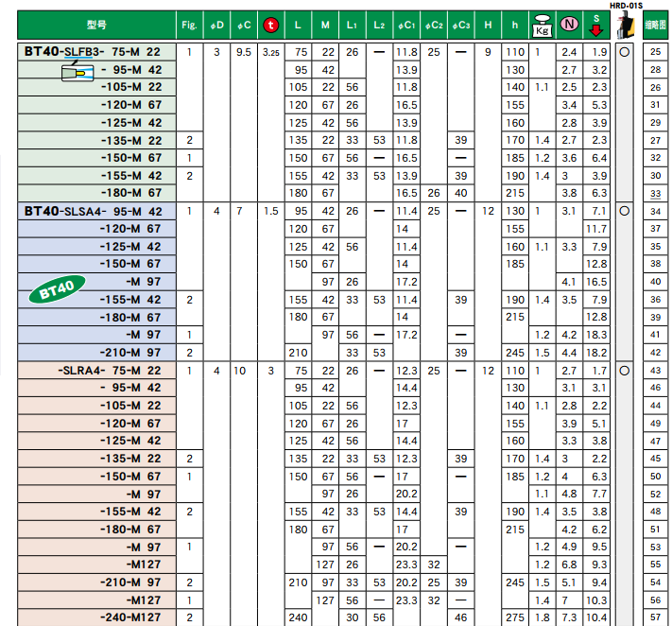Viewport: 672px width, 626px height.
Task: Open thumbnail number 28
Action: (x=655, y=70)
